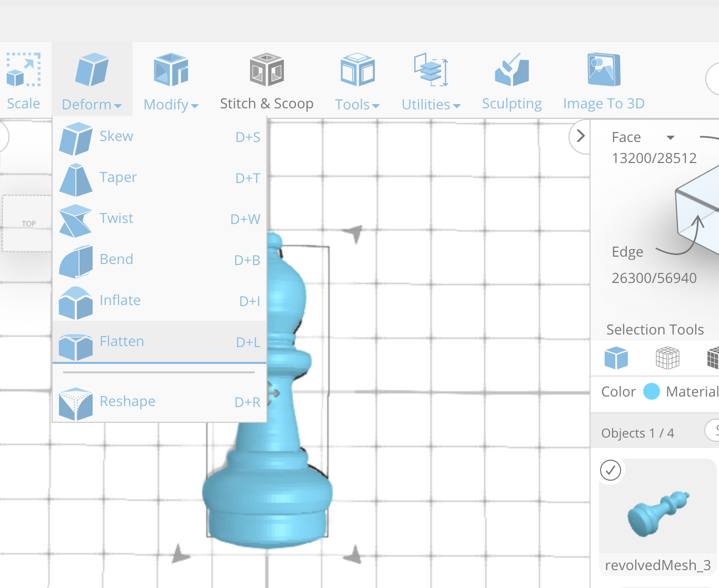Launch the Sculpting tool

[512, 80]
